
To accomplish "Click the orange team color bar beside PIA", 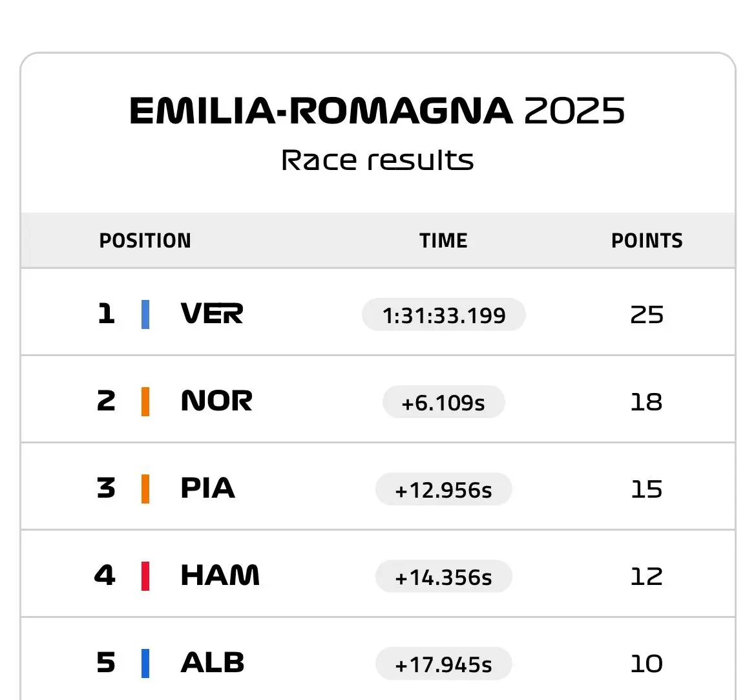I will [145, 489].
